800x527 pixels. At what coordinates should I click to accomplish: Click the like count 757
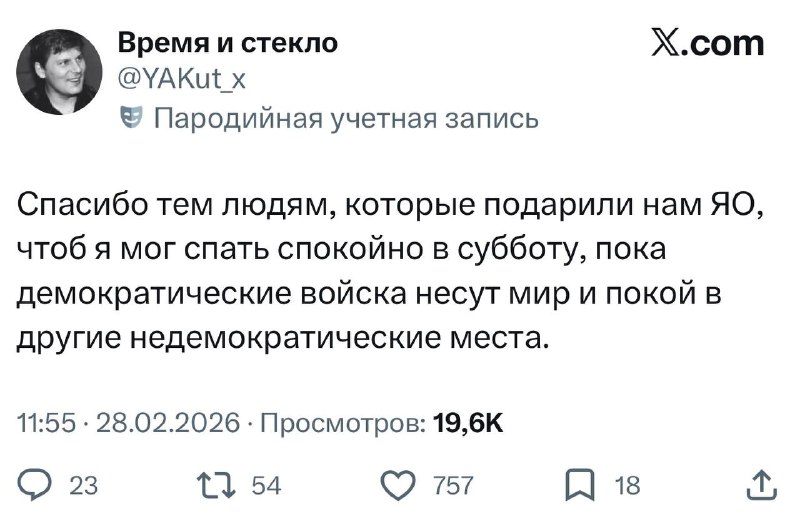click(456, 486)
